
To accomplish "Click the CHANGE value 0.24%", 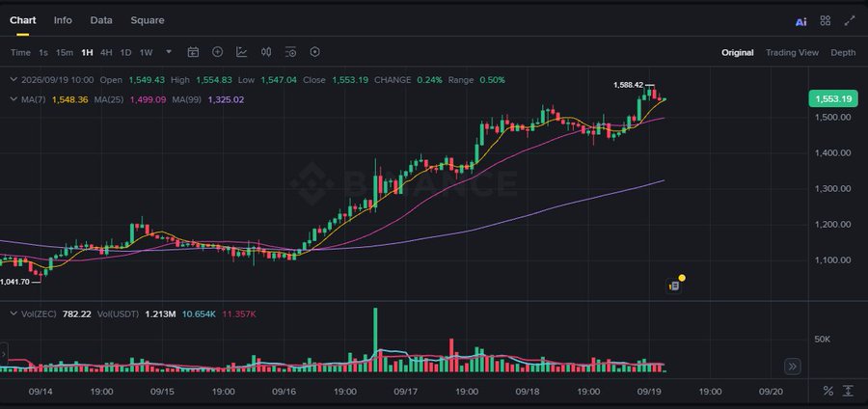I will [429, 80].
